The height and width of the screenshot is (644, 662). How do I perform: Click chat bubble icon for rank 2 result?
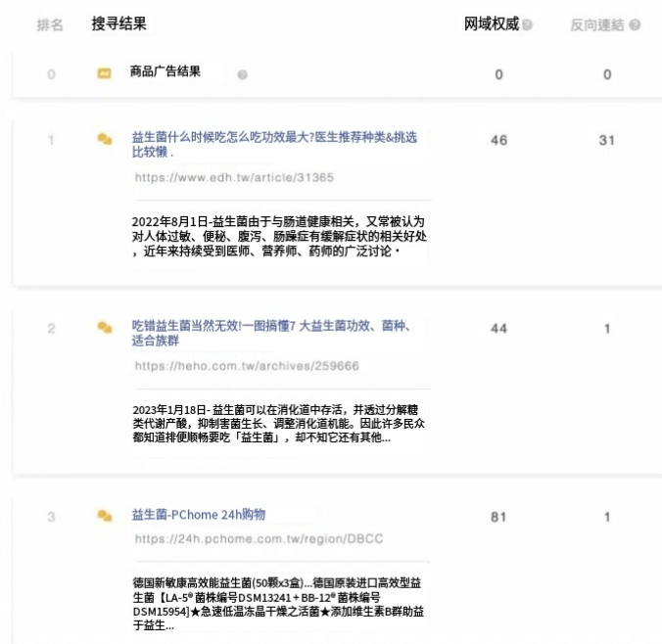pos(104,327)
